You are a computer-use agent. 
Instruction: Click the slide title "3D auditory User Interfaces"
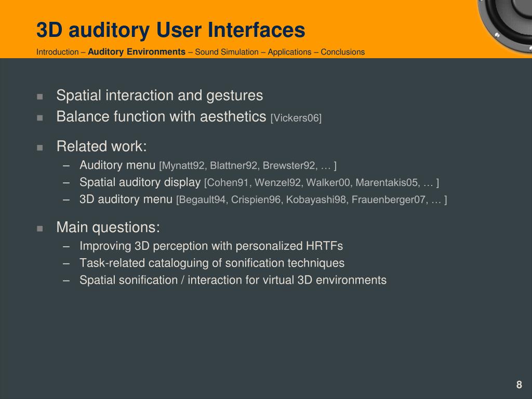click(x=170, y=30)
